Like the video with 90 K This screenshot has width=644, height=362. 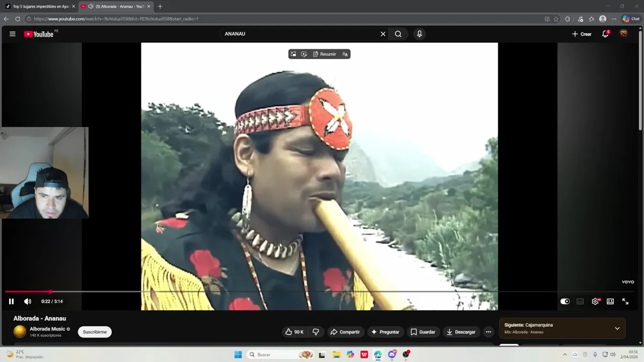(x=295, y=332)
